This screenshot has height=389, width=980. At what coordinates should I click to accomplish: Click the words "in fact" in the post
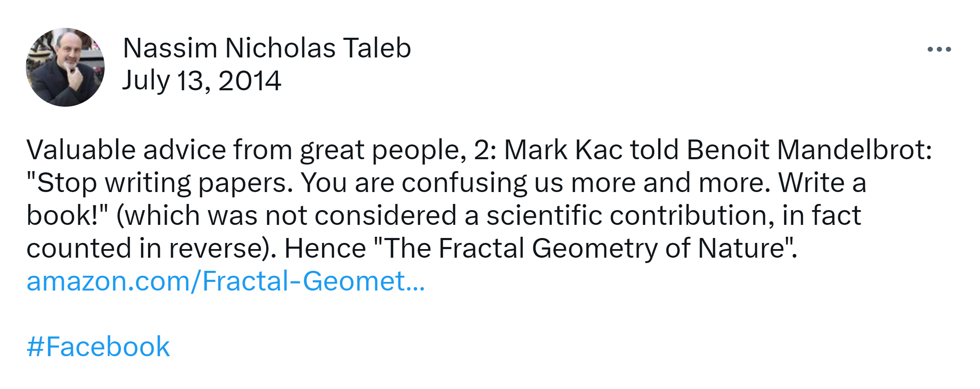tap(821, 216)
